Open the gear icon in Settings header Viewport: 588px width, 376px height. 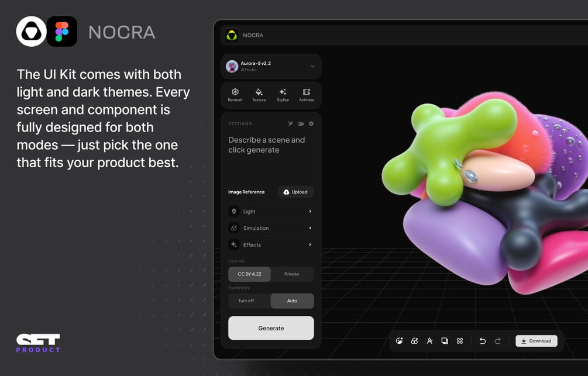[x=311, y=124]
